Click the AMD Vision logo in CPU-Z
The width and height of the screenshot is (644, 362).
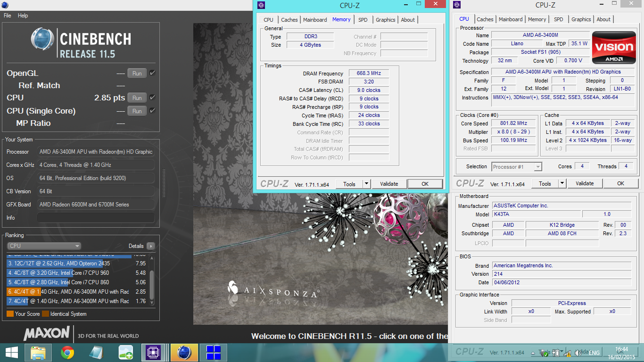coord(614,47)
